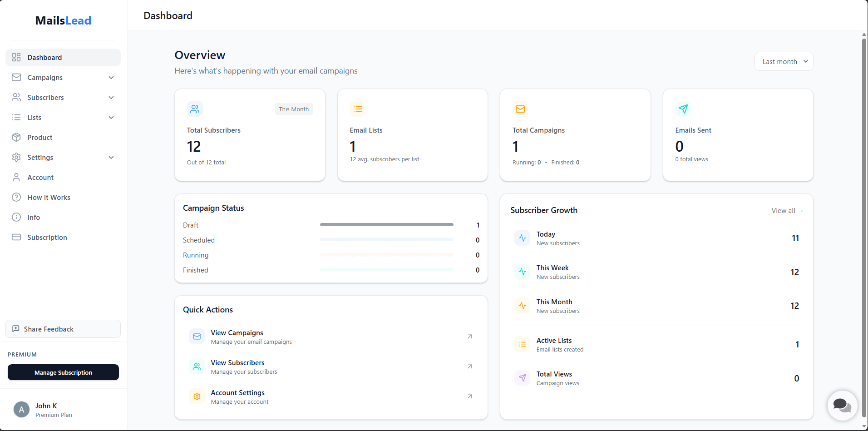
Task: Open the Last month dropdown
Action: (x=783, y=61)
